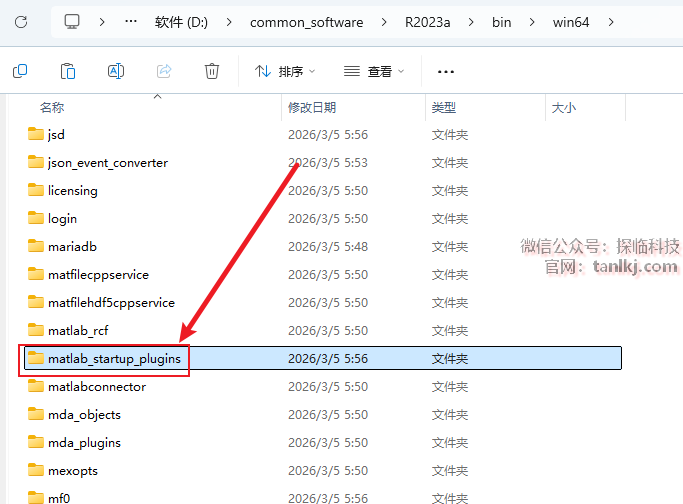Click the mariadb folder name
The image size is (683, 504).
pos(72,247)
